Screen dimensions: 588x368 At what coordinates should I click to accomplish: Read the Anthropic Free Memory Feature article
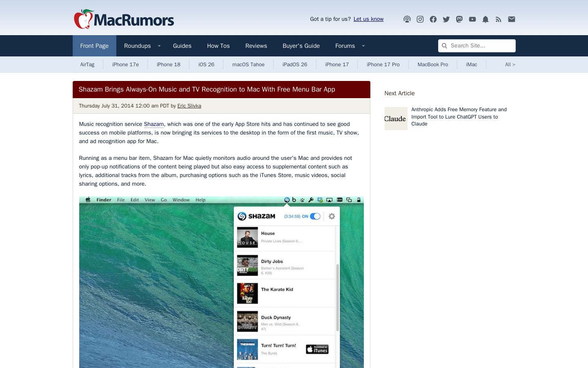coord(459,117)
